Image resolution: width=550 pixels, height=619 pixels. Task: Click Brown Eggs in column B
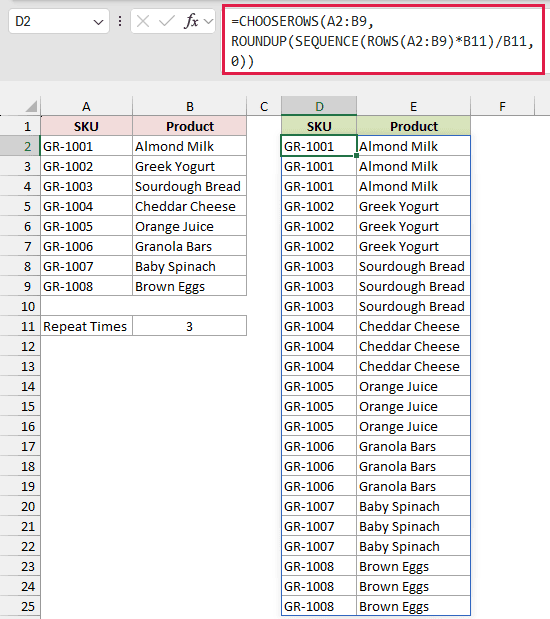tap(190, 287)
